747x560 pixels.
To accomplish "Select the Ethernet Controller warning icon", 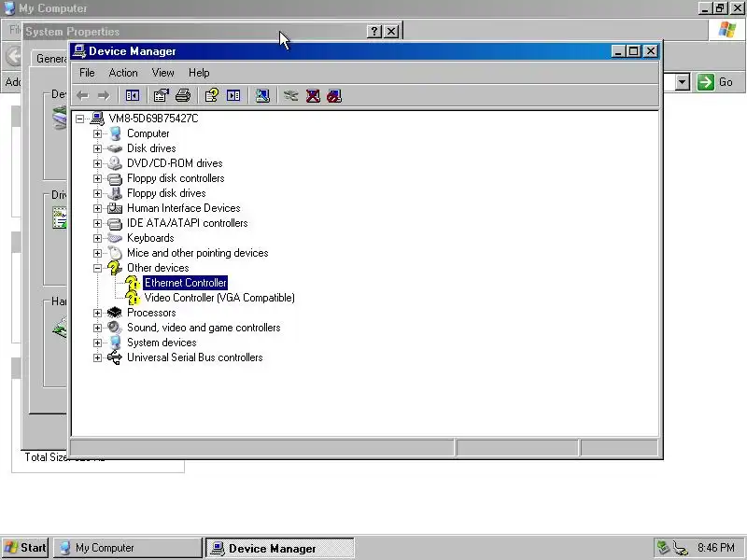I will 133,283.
